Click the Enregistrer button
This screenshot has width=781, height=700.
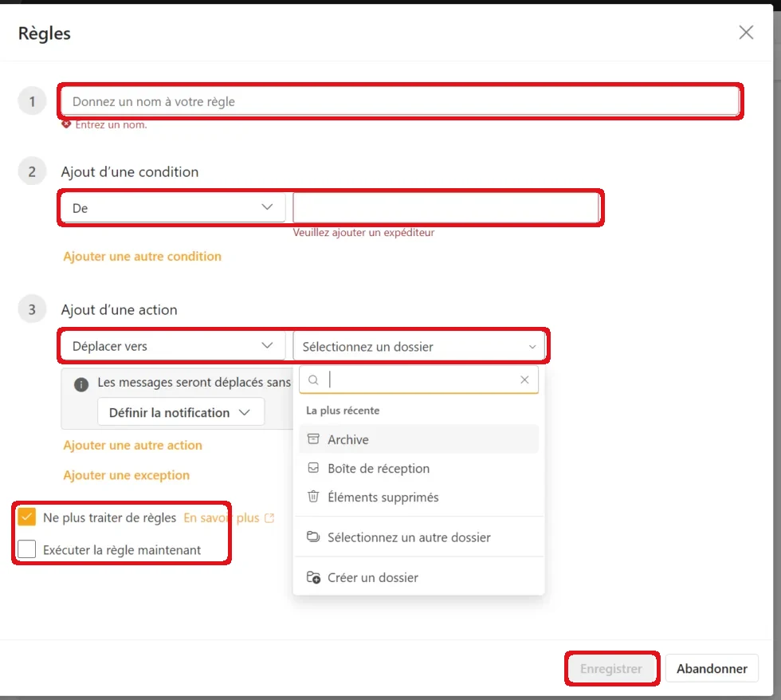tap(611, 668)
